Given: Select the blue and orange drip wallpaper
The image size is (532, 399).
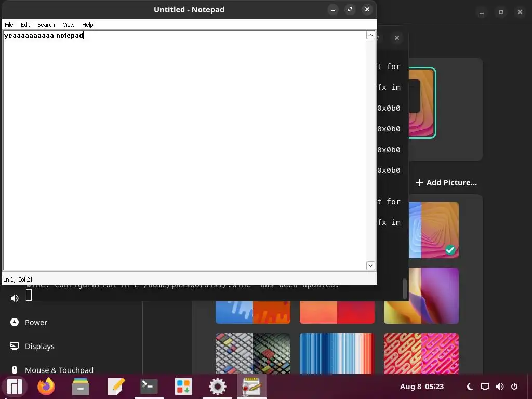Looking at the screenshot, I should [253, 312].
